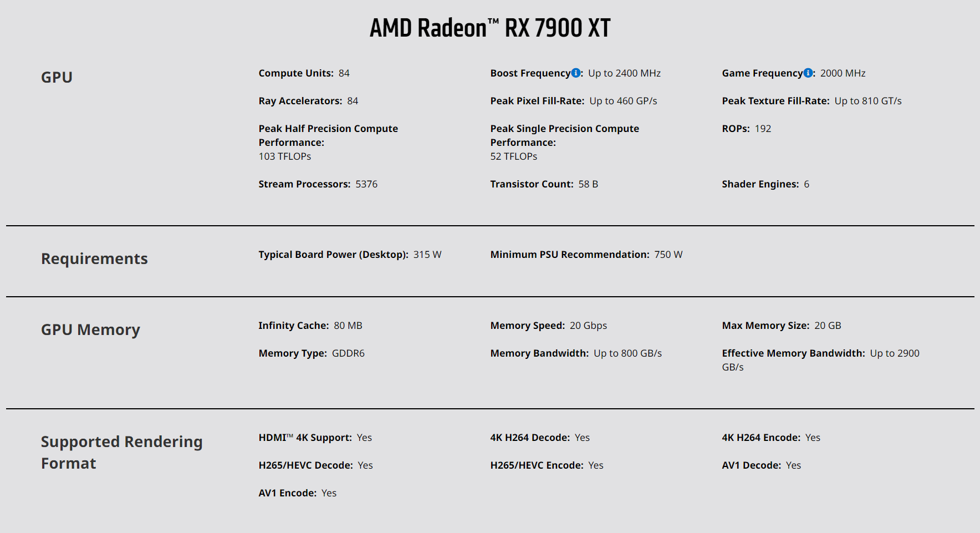Click the Effective Memory Bandwidth label
This screenshot has height=533, width=980.
793,353
